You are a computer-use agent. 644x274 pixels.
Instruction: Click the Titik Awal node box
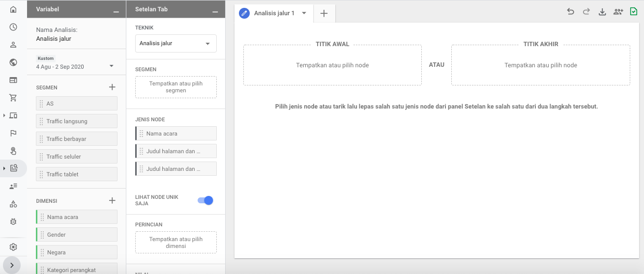click(x=332, y=65)
